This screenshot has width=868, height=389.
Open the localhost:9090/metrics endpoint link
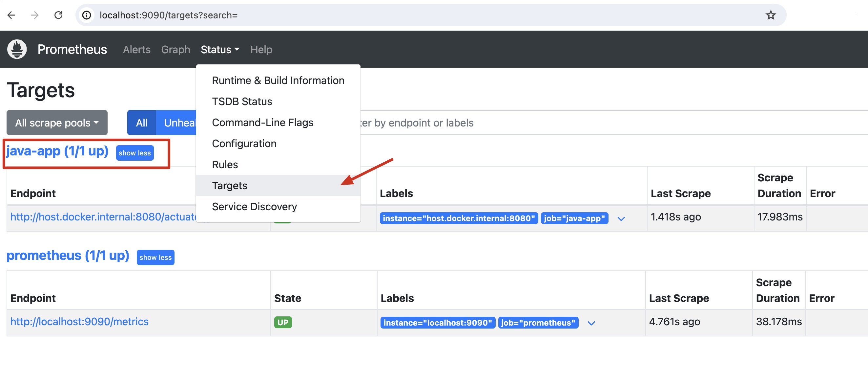pos(79,322)
